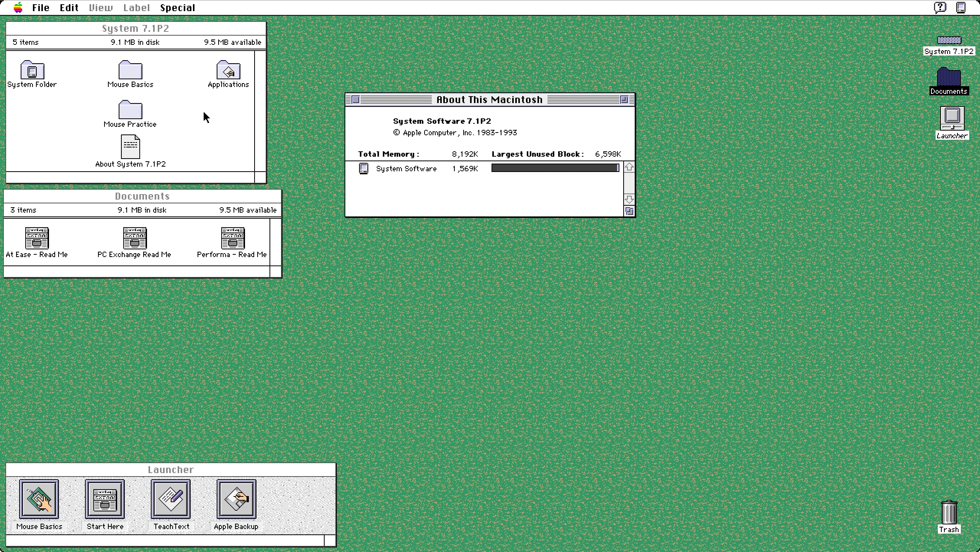Open the Balloon Help menu icon
This screenshot has width=980, height=552.
point(940,8)
